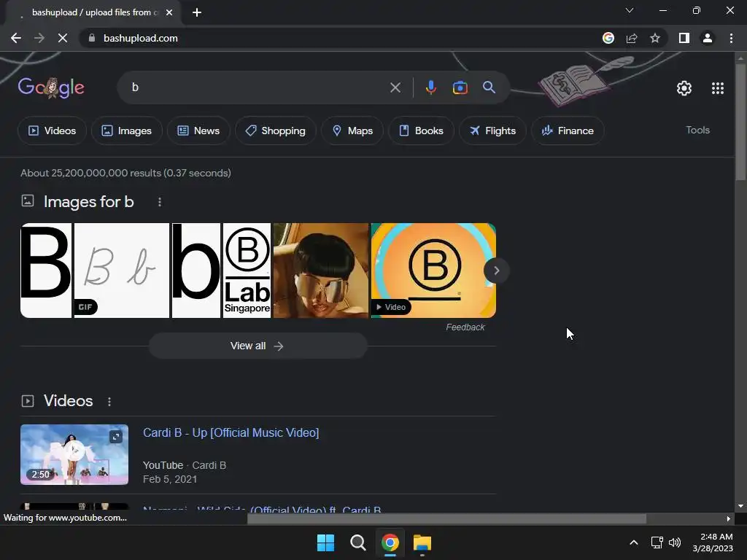747x560 pixels.
Task: Open the Windows Start menu
Action: click(326, 542)
